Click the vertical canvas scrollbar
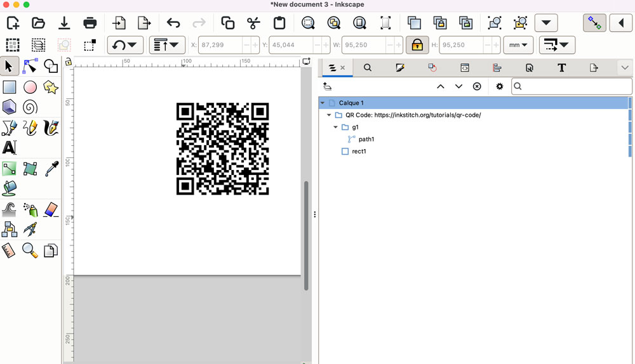Screen dimensions: 635x364 tap(305, 235)
